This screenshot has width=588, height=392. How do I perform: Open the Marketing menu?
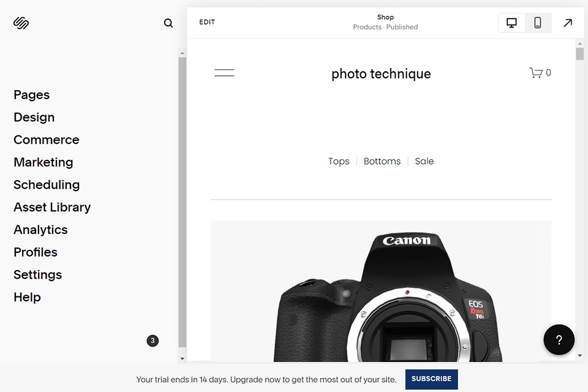pyautogui.click(x=43, y=162)
